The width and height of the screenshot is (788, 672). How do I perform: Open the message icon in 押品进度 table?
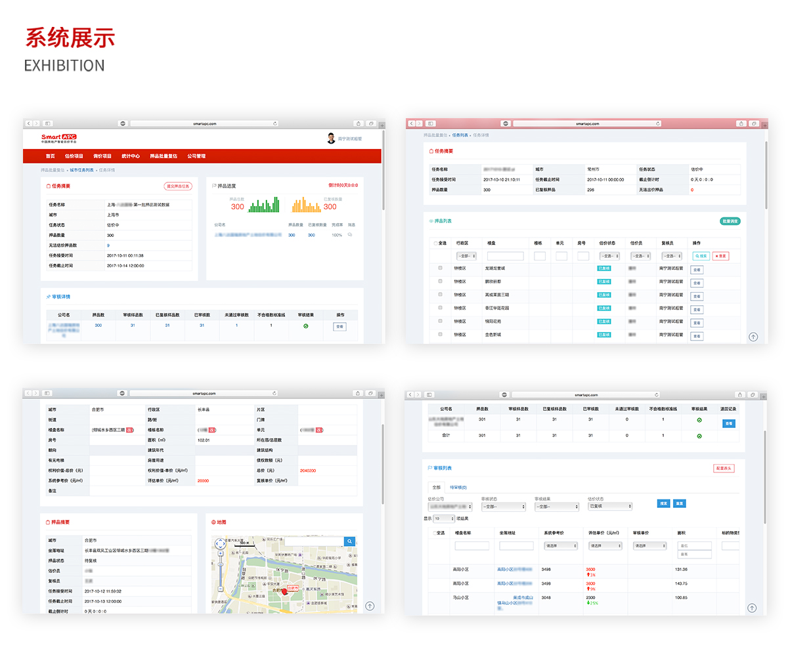click(350, 235)
